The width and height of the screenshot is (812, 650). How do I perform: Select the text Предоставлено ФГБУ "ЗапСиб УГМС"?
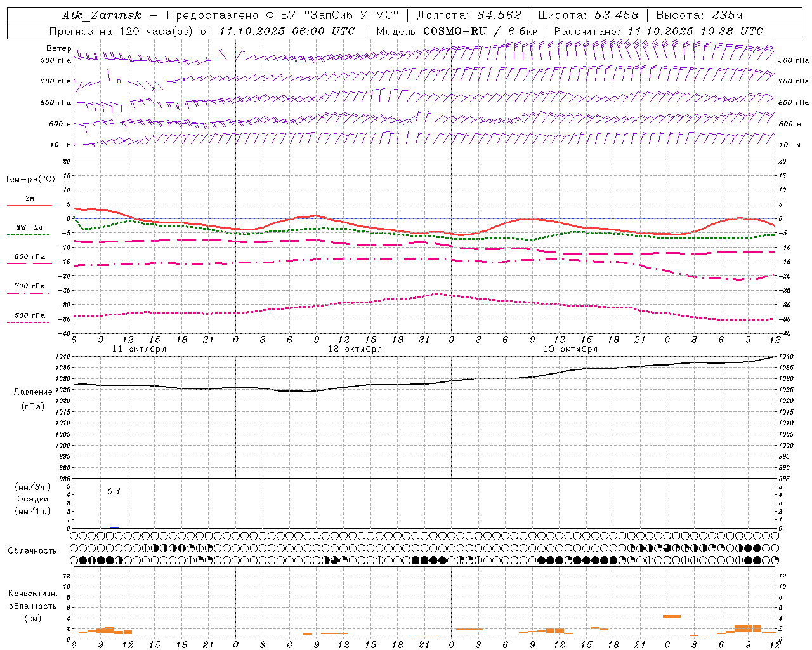[x=282, y=15]
